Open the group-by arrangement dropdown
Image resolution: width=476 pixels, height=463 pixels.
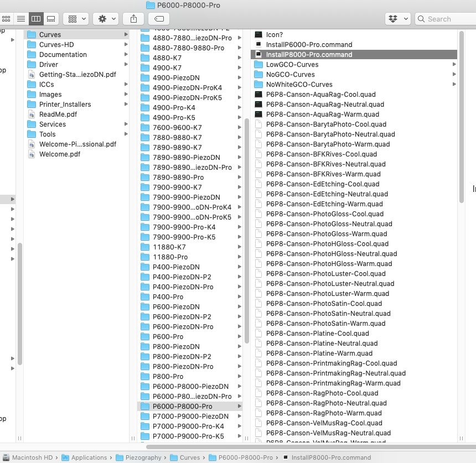click(x=76, y=19)
